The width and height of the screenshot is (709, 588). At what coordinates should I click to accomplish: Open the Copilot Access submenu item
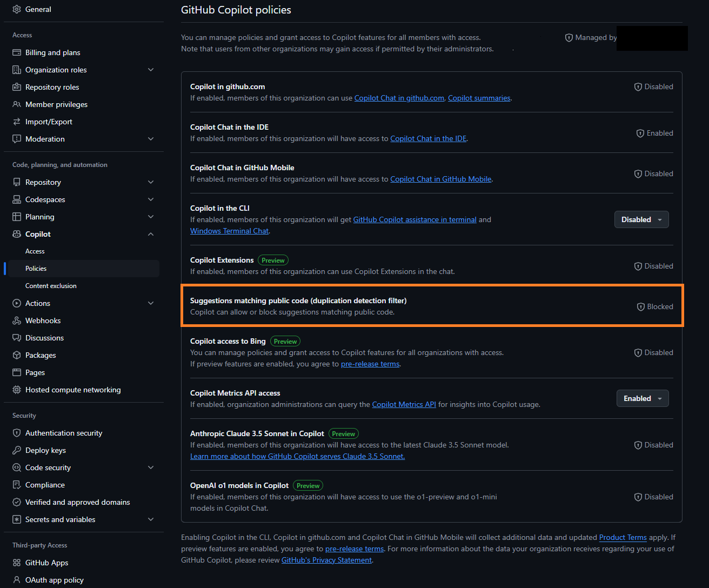[x=84, y=251]
